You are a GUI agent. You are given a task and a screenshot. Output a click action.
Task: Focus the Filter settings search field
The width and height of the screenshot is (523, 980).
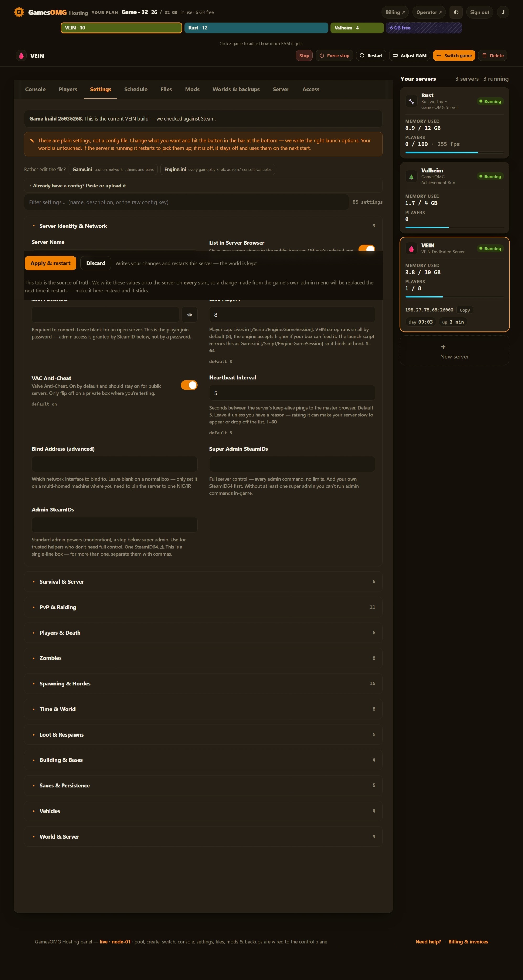click(x=186, y=202)
